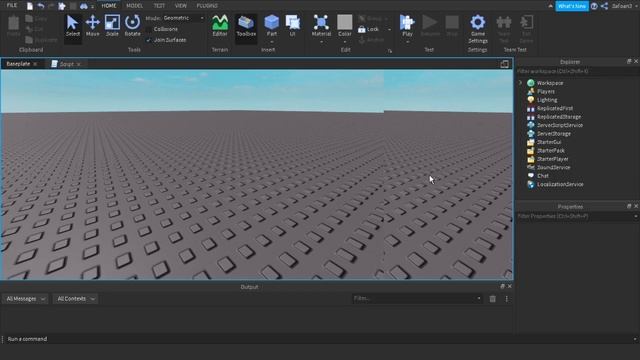Open the dropdown arrow under Play
Image resolution: width=640 pixels, height=360 pixels.
(x=407, y=42)
